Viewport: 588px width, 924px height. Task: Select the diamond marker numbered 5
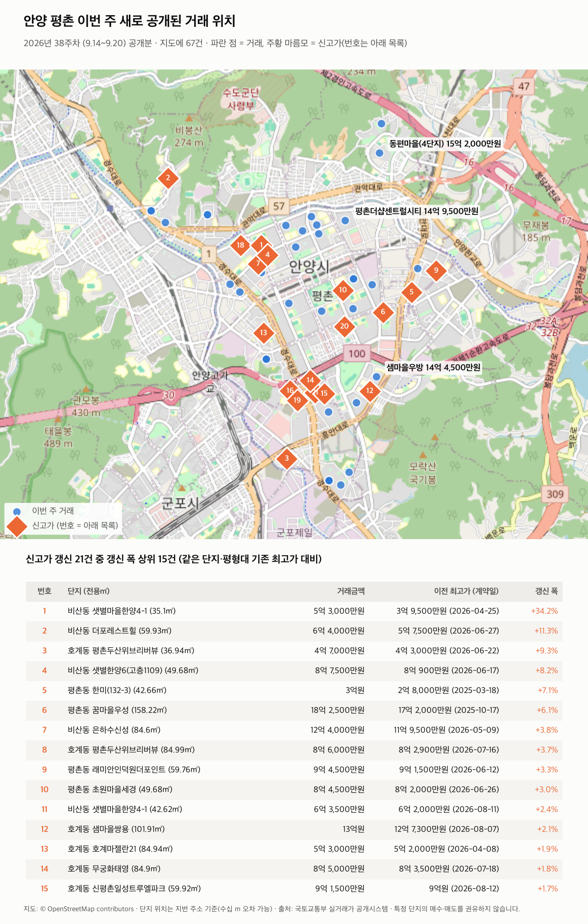(x=412, y=292)
